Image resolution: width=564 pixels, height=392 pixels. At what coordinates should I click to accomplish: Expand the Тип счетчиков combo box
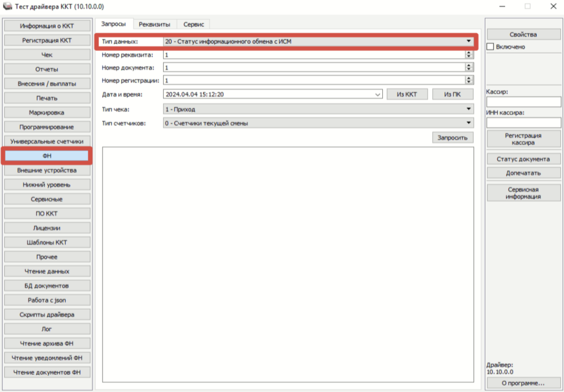tap(469, 123)
